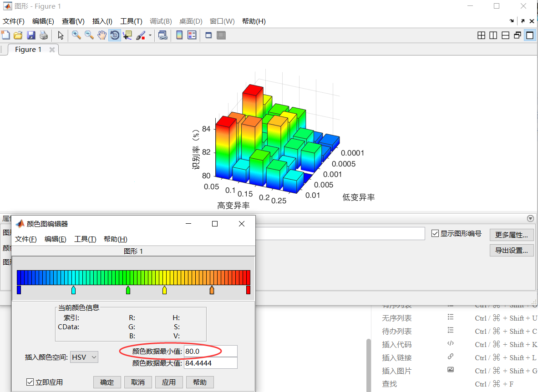Select the Pan hand tool
Image resolution: width=538 pixels, height=392 pixels.
tap(102, 35)
